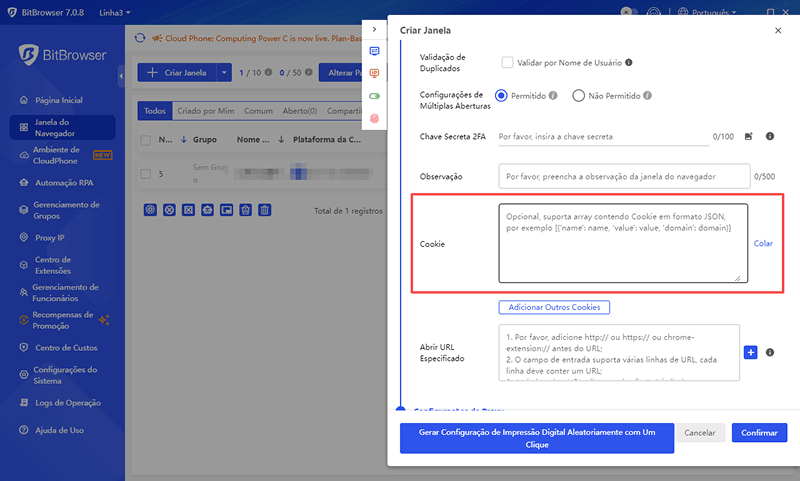The width and height of the screenshot is (800, 481).
Task: Click the Colar link beside Cookie
Action: (x=763, y=243)
